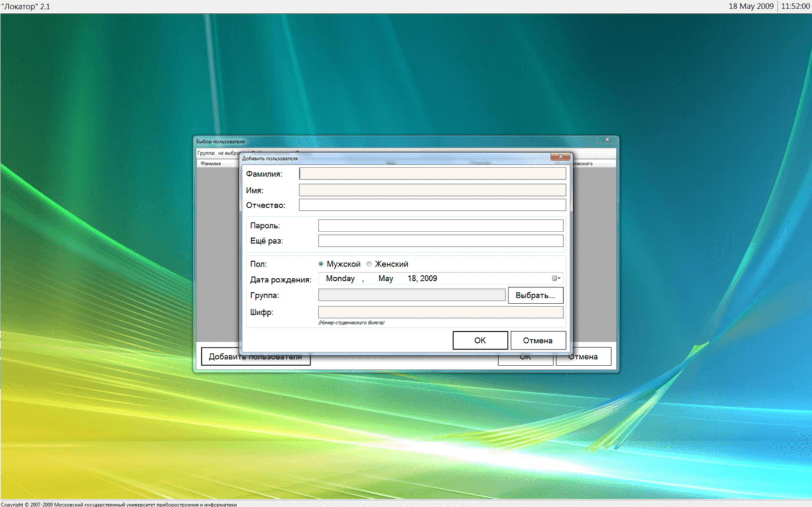Click the Фамилия column header in the user list

tap(211, 164)
